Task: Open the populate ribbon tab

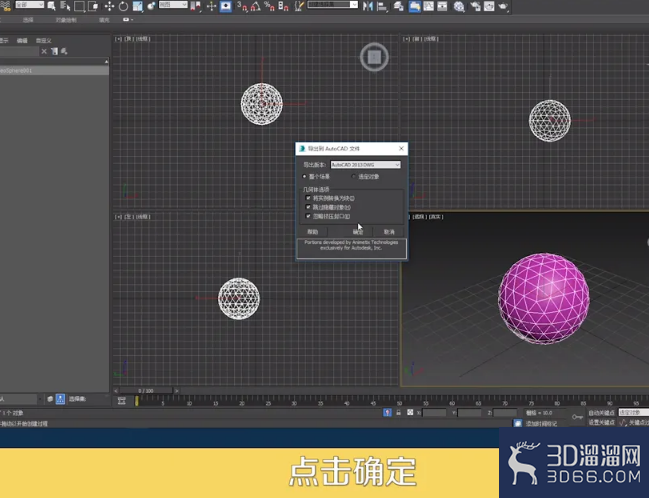Action: (x=104, y=20)
